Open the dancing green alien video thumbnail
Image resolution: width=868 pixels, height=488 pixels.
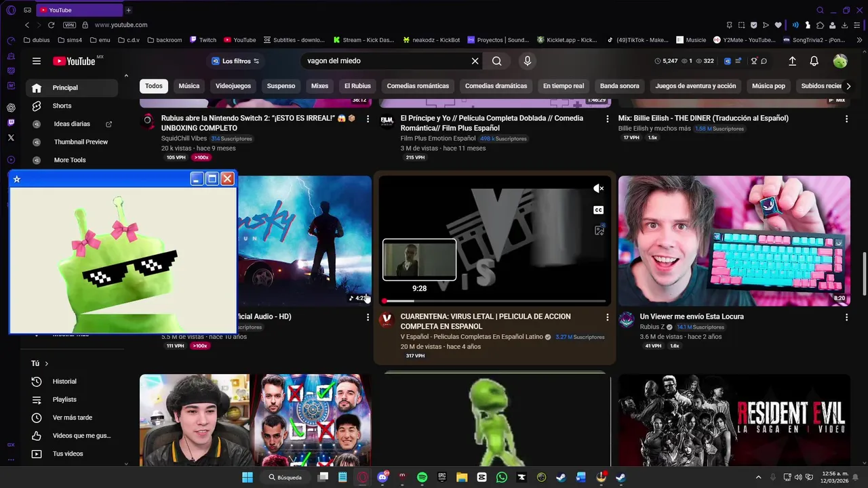(x=495, y=420)
